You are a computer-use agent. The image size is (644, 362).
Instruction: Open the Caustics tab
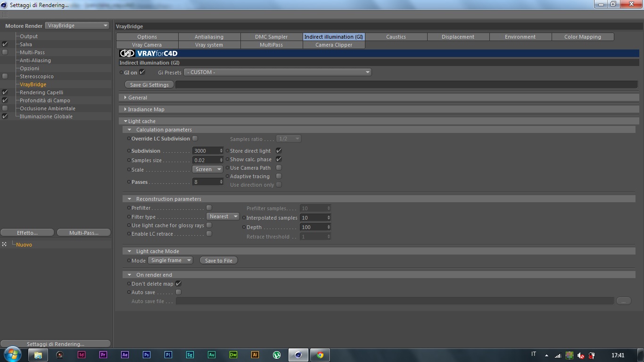(x=396, y=37)
